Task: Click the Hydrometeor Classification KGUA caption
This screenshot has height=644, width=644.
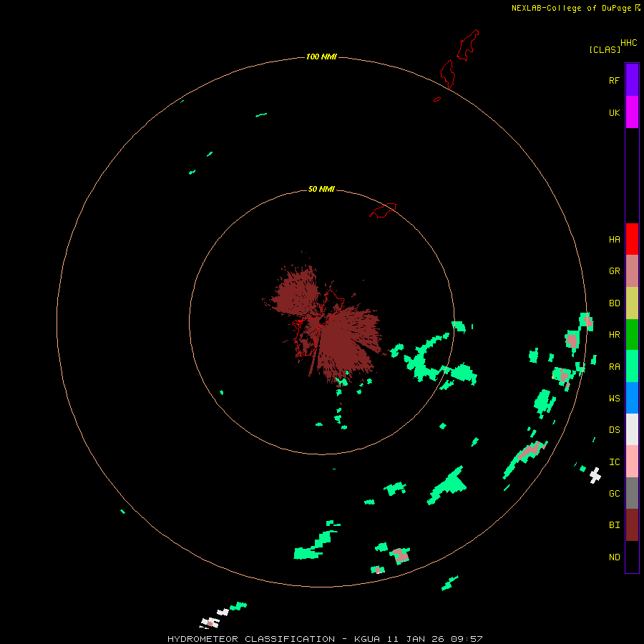Action: (324, 639)
